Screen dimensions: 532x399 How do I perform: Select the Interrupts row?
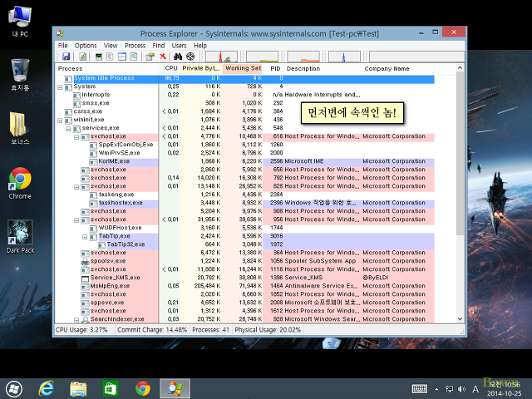point(244,95)
